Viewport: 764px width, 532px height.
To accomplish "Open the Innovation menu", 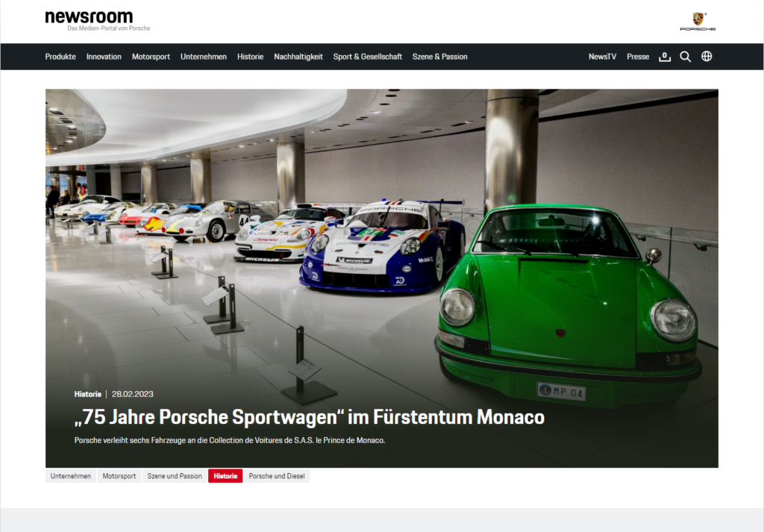I will (104, 56).
